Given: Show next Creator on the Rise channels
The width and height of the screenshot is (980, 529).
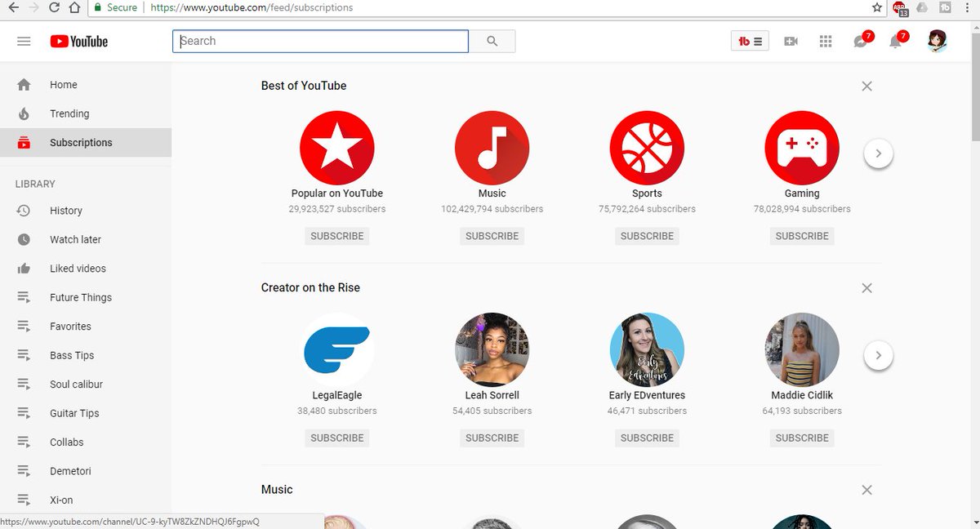Looking at the screenshot, I should [x=879, y=355].
